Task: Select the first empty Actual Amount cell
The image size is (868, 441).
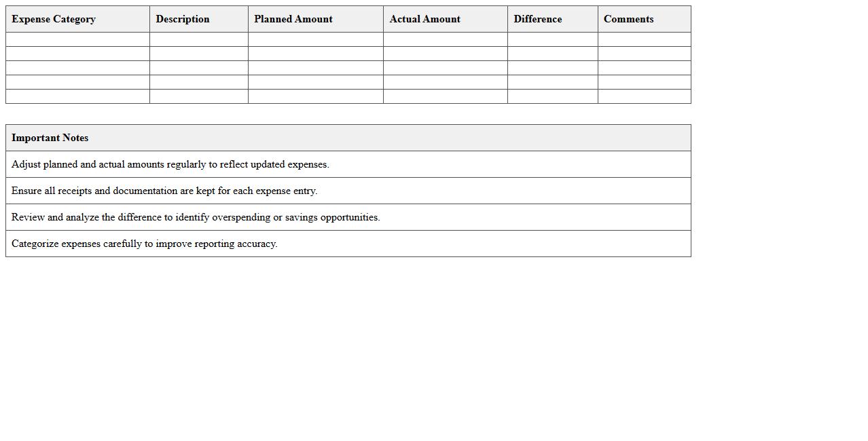Action: (x=445, y=39)
